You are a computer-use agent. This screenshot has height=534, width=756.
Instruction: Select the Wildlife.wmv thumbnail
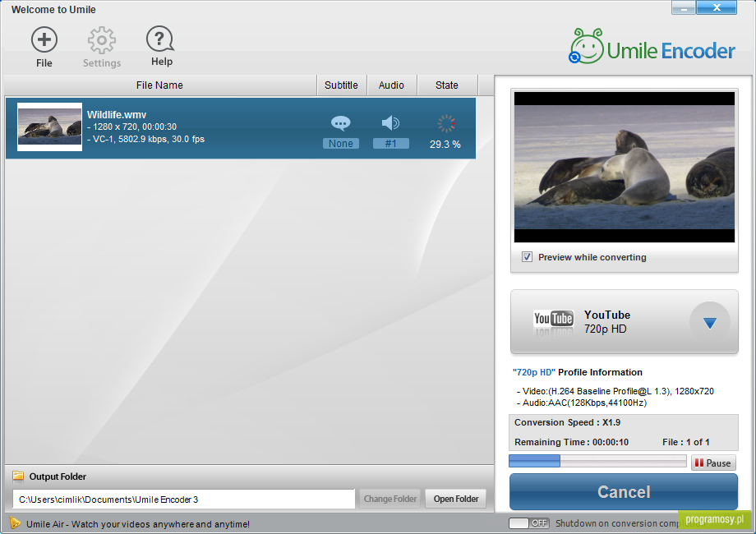pos(49,127)
